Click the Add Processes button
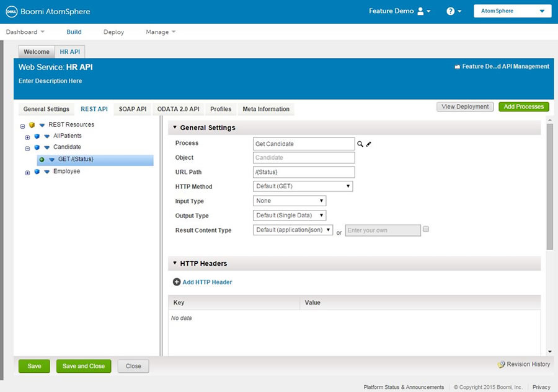This screenshot has width=558, height=392. [x=524, y=107]
